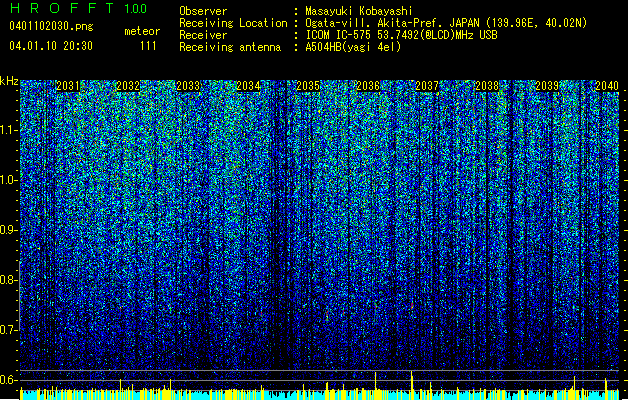Click time marker 2040
The image size is (629, 400).
[607, 86]
